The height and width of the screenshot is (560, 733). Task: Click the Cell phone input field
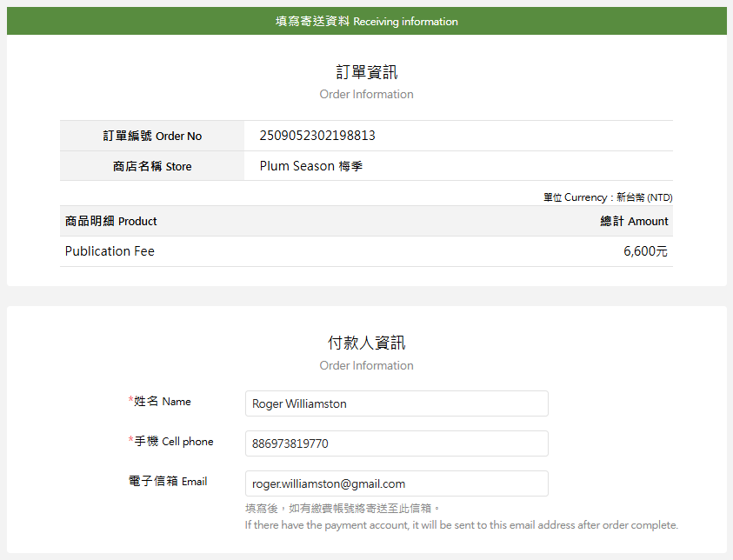pyautogui.click(x=396, y=443)
